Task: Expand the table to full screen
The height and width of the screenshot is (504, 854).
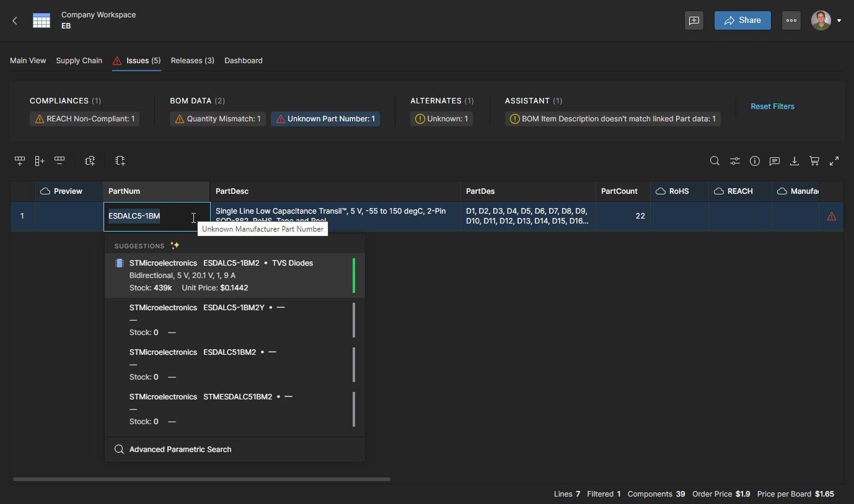Action: (834, 161)
